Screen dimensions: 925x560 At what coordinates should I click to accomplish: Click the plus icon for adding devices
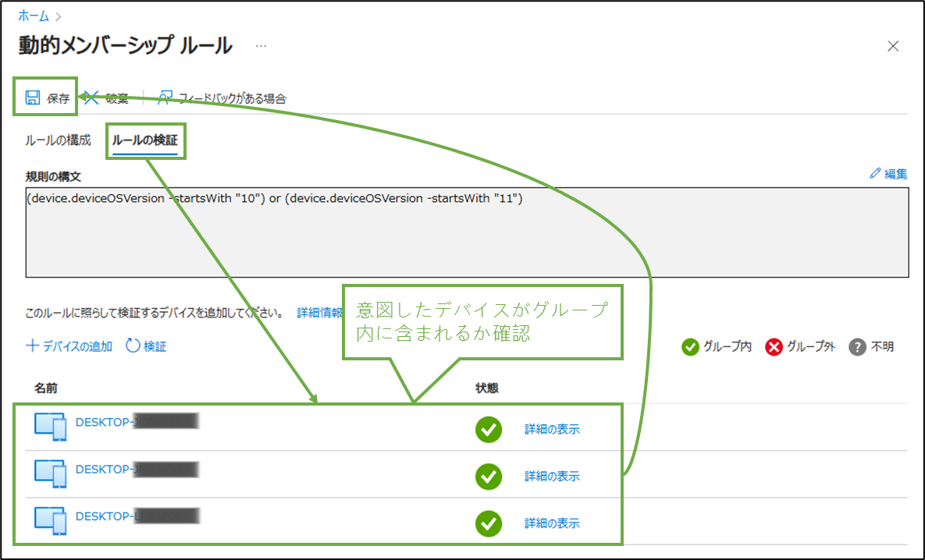[33, 346]
